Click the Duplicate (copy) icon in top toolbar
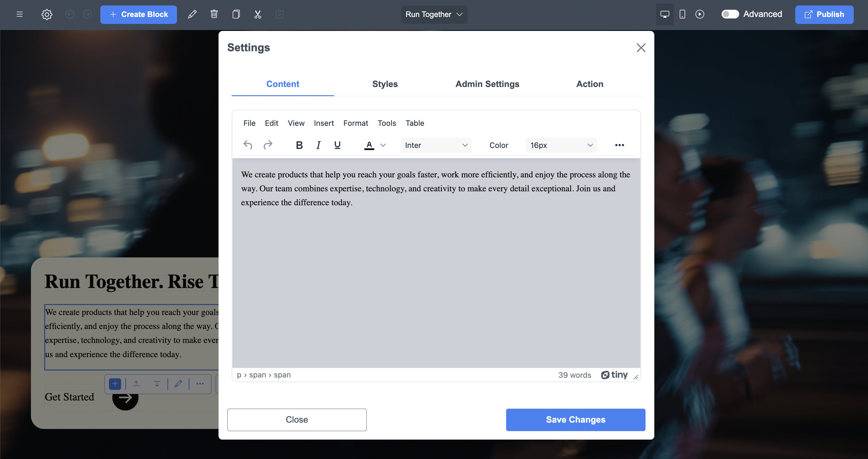868x459 pixels. coord(236,15)
